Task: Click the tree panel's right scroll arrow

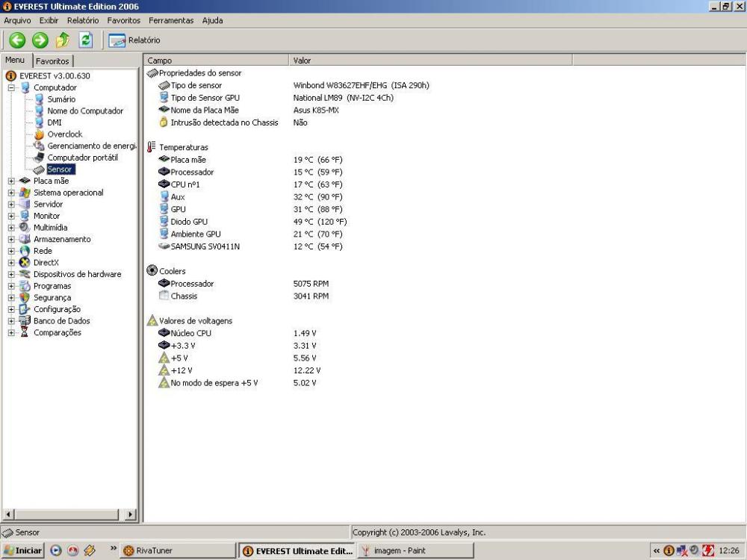Action: point(131,514)
